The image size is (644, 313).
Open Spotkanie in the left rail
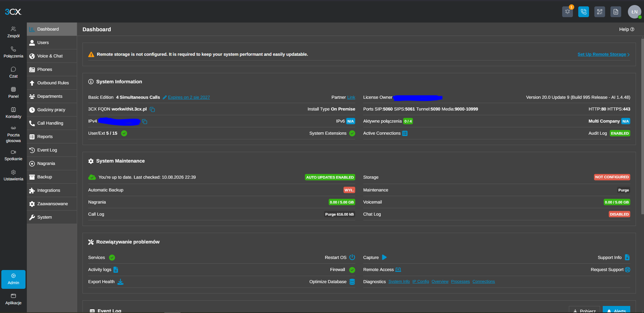13,155
